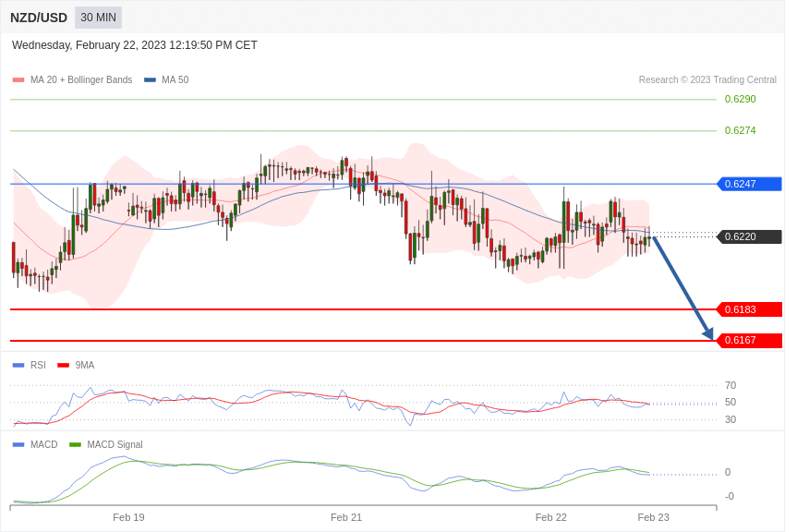
Task: Click the Feb 21 date axis label
Action: click(346, 517)
